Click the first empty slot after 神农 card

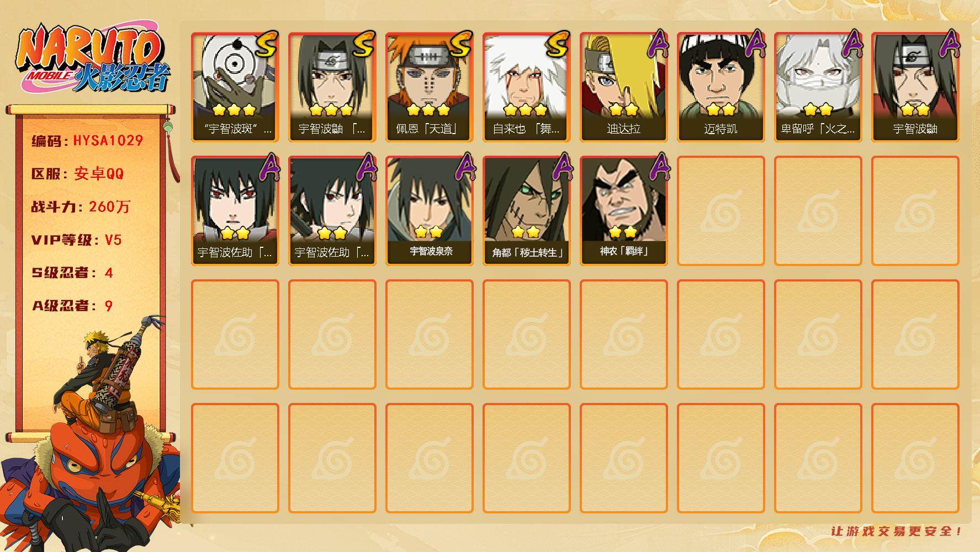(x=721, y=211)
